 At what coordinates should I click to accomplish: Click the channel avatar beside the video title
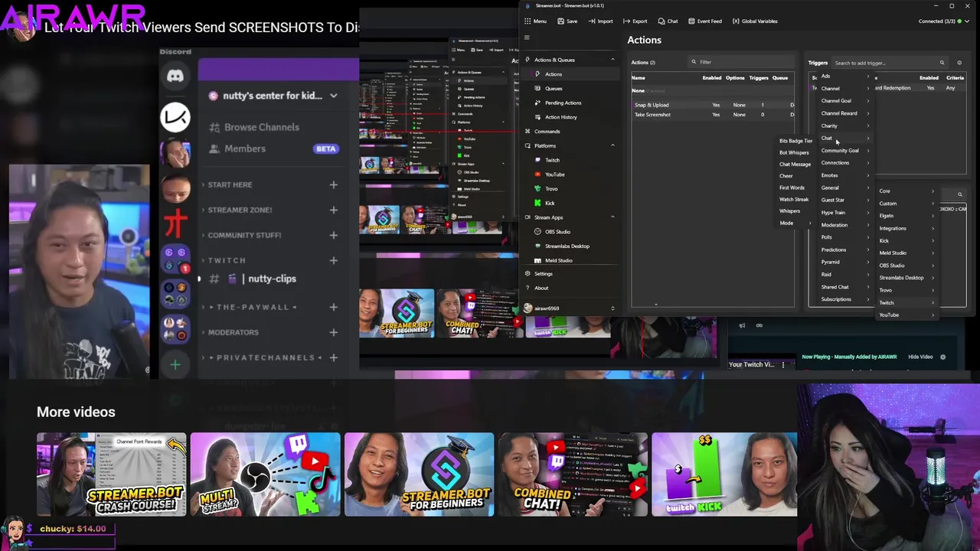tap(21, 28)
